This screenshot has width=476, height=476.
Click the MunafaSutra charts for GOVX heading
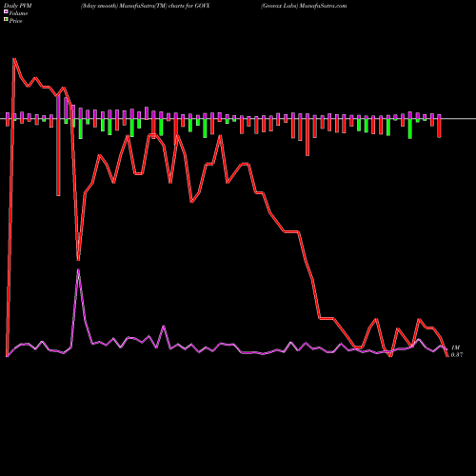[x=146, y=6]
